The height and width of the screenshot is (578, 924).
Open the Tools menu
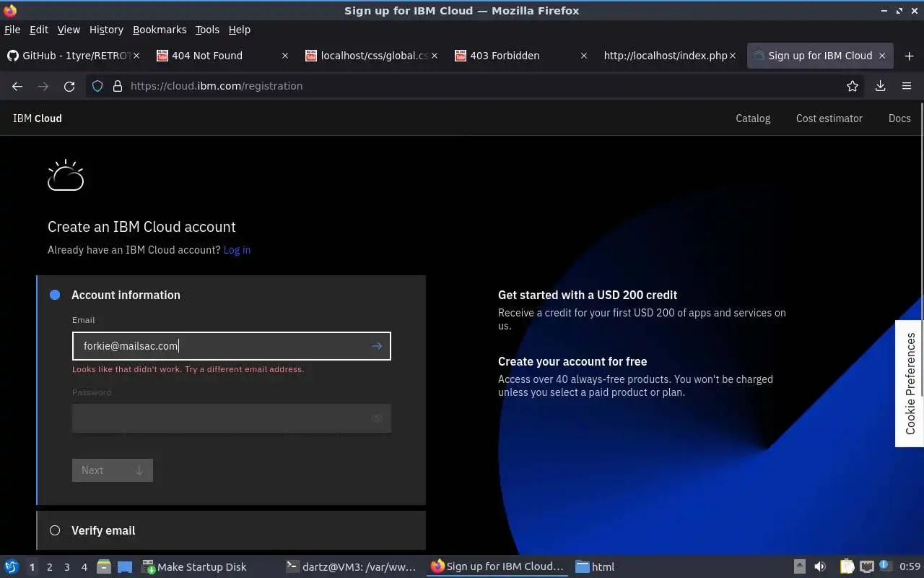[x=207, y=30]
